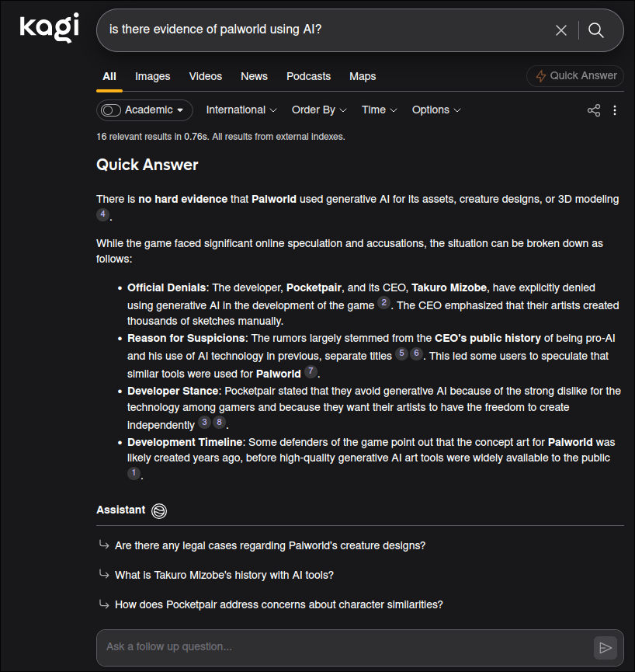Clear the search query with X icon
The image size is (635, 672).
pyautogui.click(x=561, y=30)
